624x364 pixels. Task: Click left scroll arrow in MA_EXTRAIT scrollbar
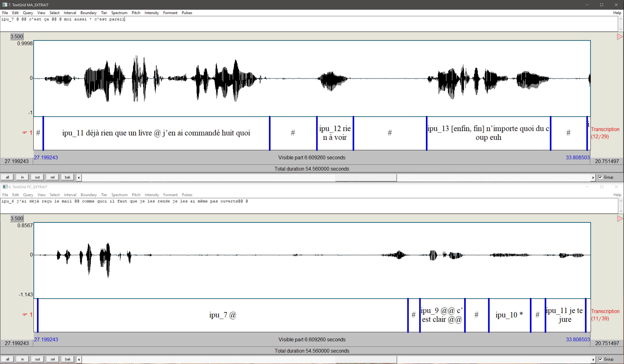click(79, 177)
